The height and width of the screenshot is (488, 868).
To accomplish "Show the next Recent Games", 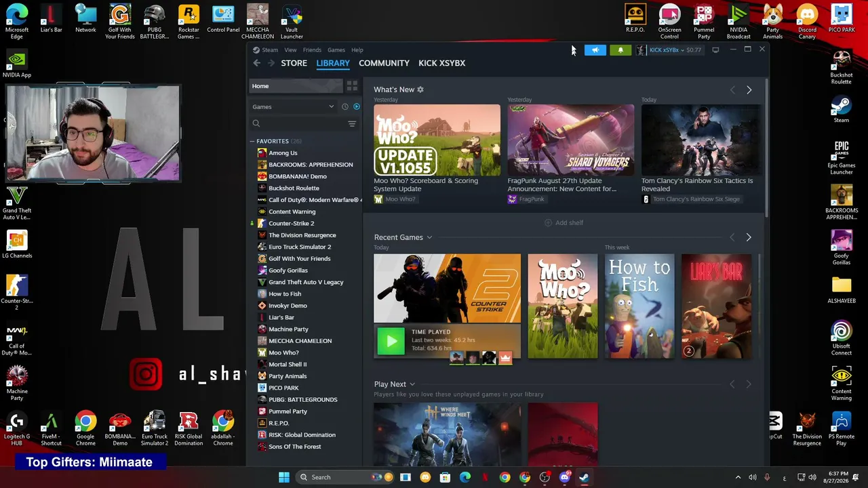I will [x=749, y=237].
